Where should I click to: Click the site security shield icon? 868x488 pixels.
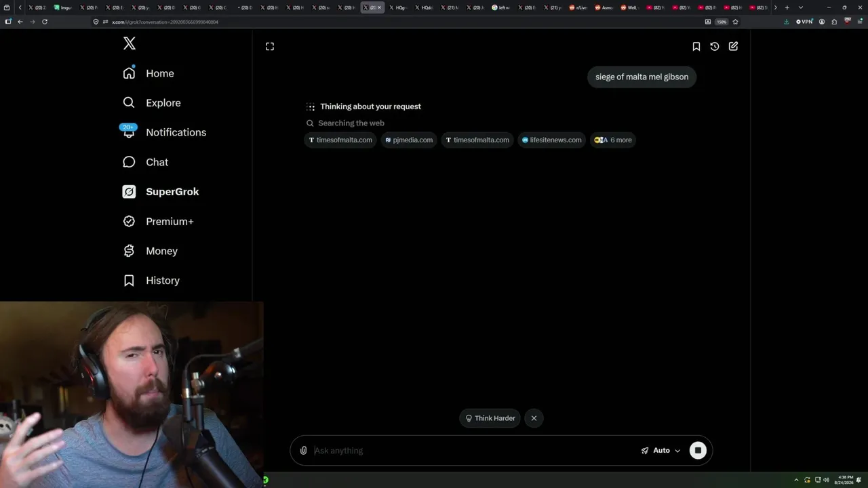click(96, 22)
